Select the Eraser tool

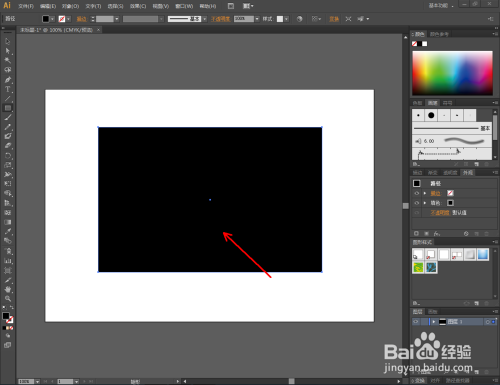point(8,146)
